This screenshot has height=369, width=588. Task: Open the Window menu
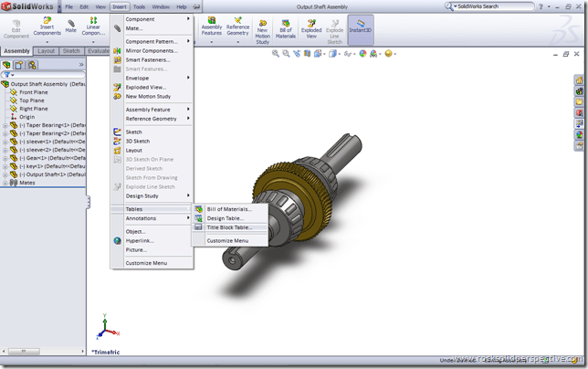tap(161, 6)
